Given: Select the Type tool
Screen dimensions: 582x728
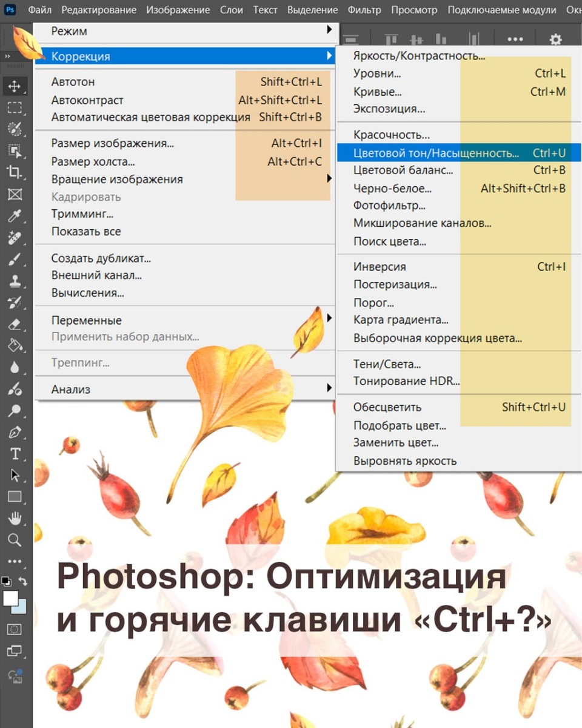Looking at the screenshot, I should 15,454.
